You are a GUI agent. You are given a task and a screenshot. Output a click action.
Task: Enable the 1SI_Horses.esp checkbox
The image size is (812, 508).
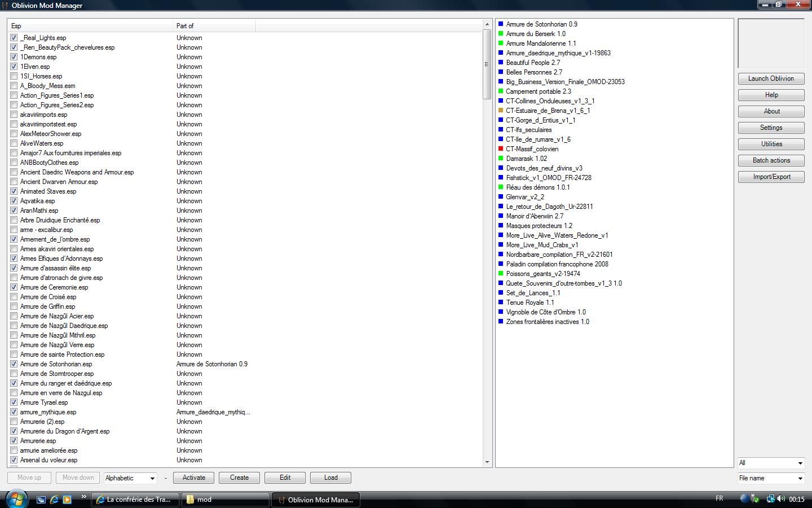click(14, 76)
